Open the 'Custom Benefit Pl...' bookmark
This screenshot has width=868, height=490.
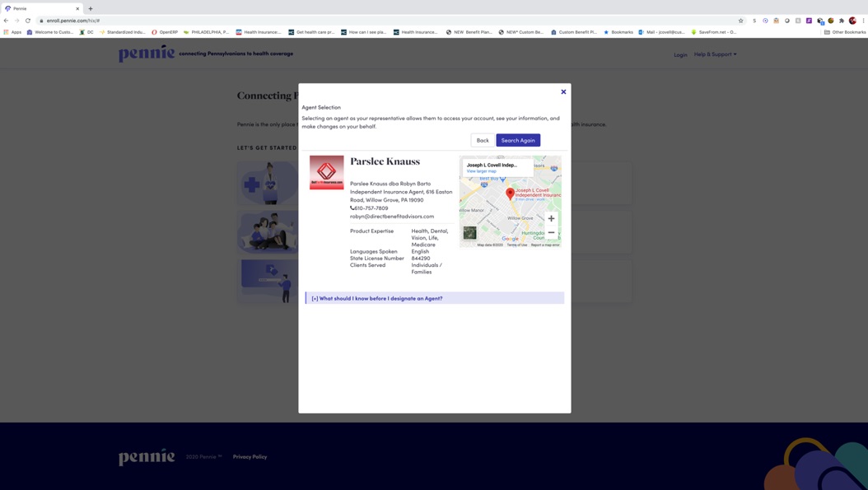pos(573,32)
